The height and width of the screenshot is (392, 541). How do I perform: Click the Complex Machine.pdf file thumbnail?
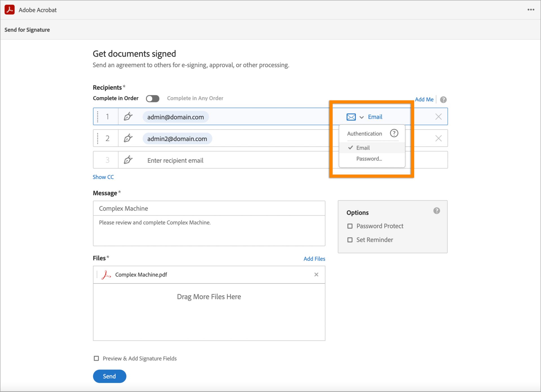click(106, 274)
